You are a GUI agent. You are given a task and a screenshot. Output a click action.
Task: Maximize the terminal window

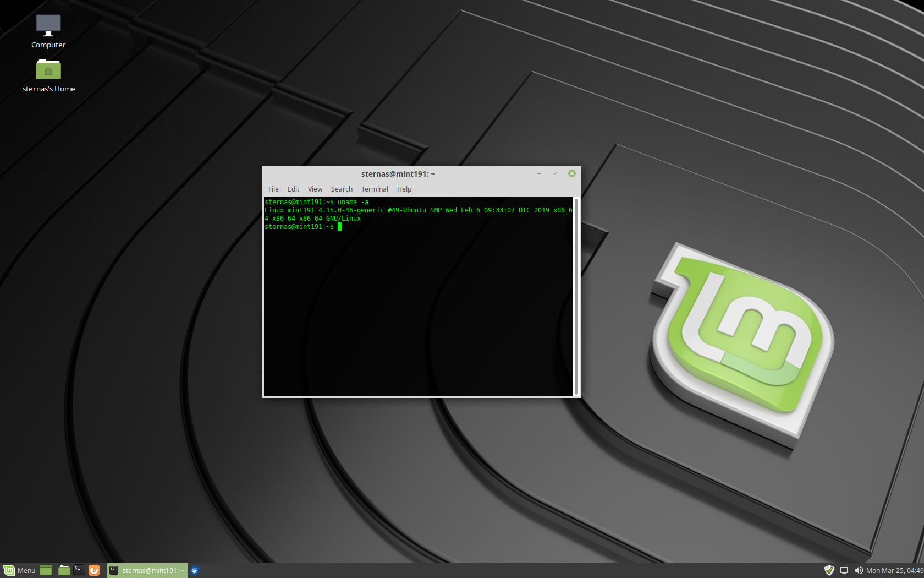[x=555, y=173]
